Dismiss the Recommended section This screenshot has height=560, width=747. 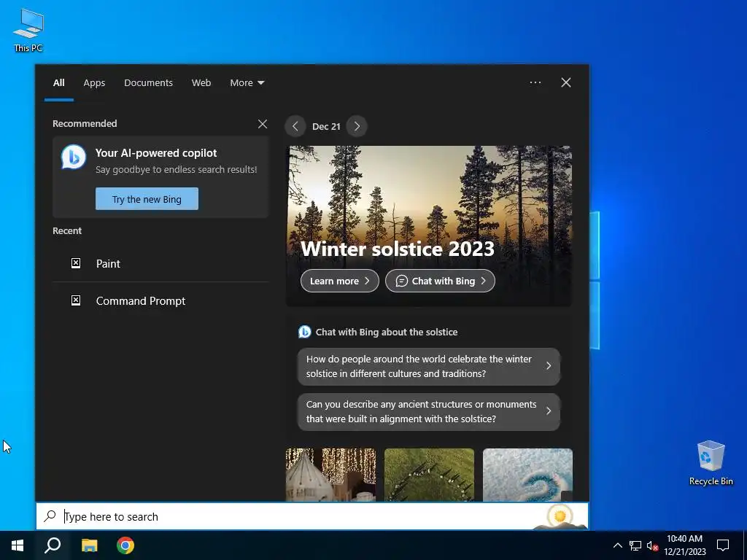263,124
